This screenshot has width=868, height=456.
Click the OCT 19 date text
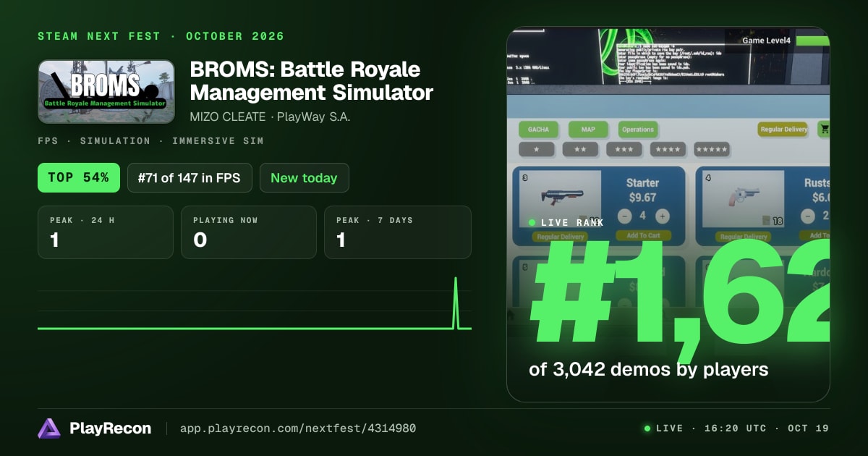[x=808, y=428]
